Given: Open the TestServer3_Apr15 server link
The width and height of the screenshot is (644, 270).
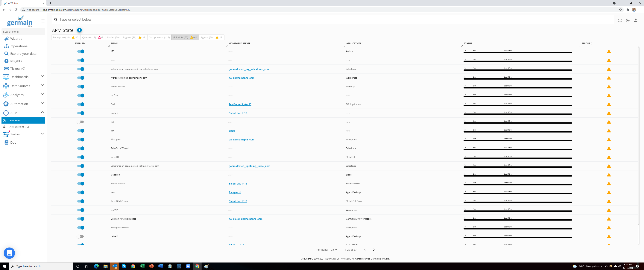Looking at the screenshot, I should click(240, 104).
